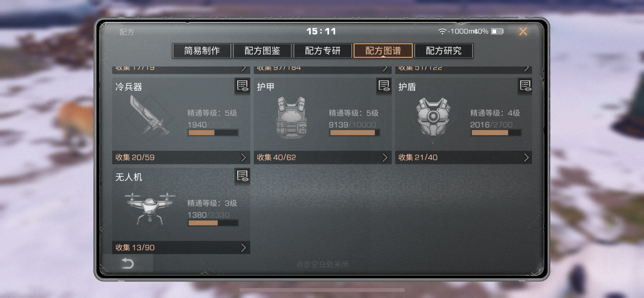The height and width of the screenshot is (298, 644).
Task: Tap the back arrow icon at bottom left
Action: [x=127, y=263]
